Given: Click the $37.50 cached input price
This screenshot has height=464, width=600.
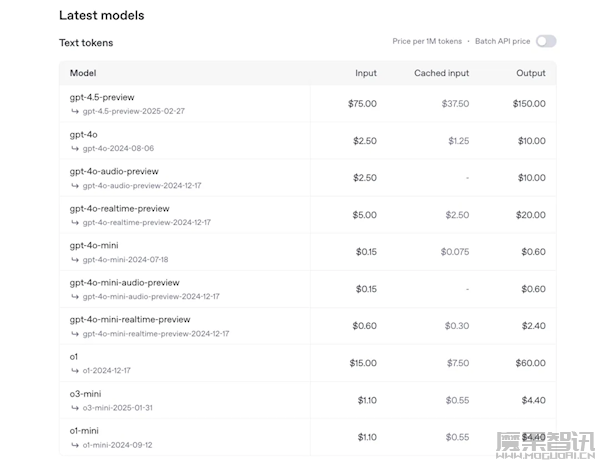Looking at the screenshot, I should 455,104.
